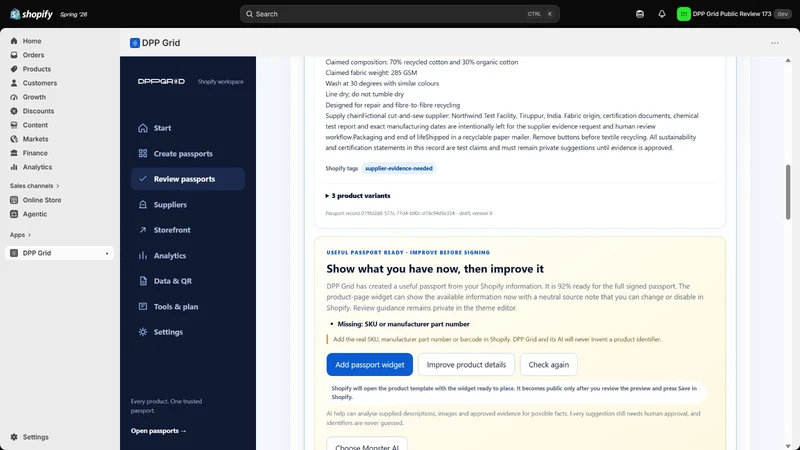Click the scrollbar up arrow

788,60
